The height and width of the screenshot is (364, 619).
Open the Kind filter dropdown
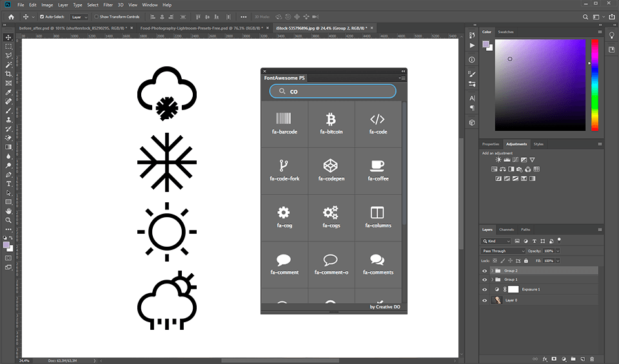pos(496,241)
